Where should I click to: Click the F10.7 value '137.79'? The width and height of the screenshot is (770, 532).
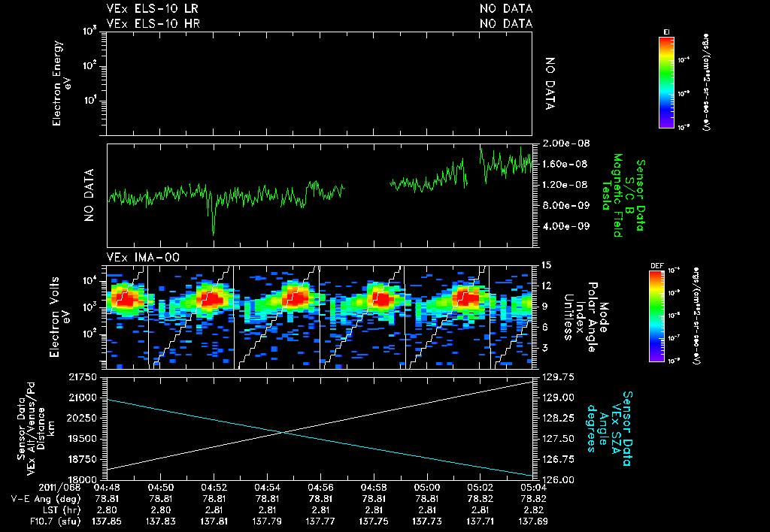click(267, 521)
